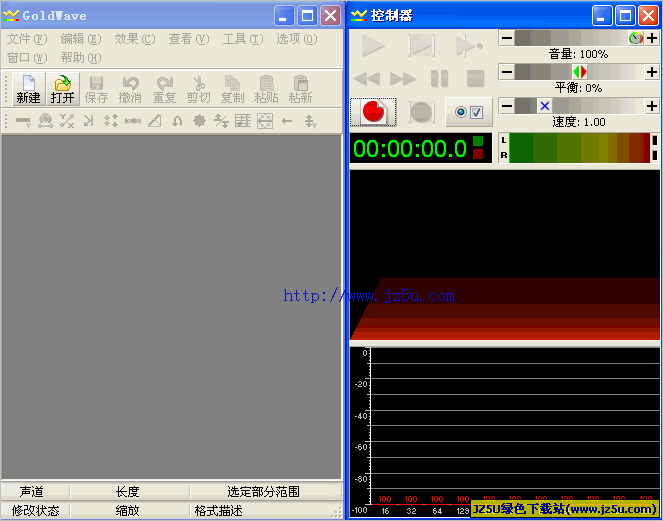Click the 平衡 balance slider's plus button
This screenshot has width=663, height=521.
tap(652, 72)
